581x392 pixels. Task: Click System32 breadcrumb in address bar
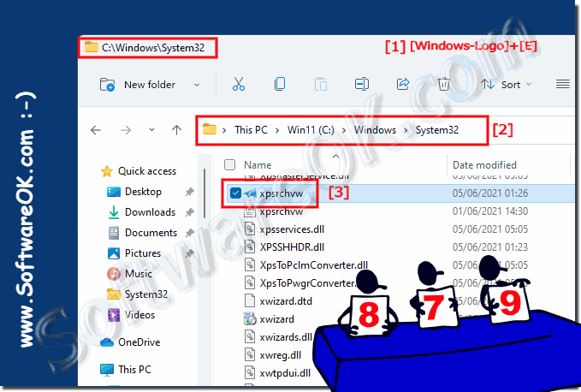point(437,130)
